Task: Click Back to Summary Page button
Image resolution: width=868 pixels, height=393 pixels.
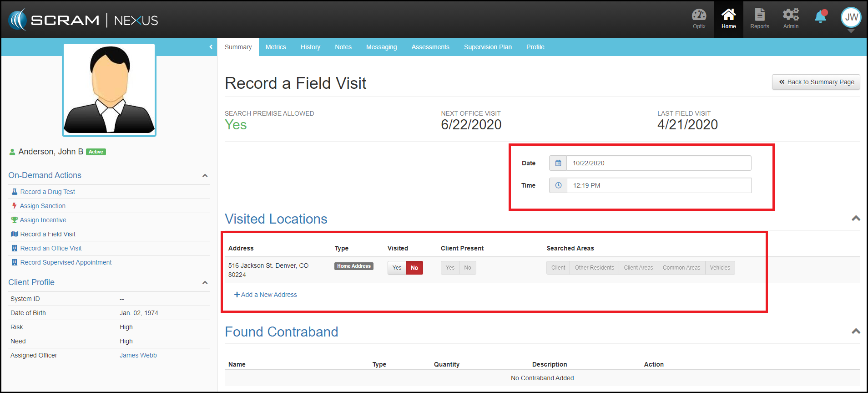Action: click(816, 82)
